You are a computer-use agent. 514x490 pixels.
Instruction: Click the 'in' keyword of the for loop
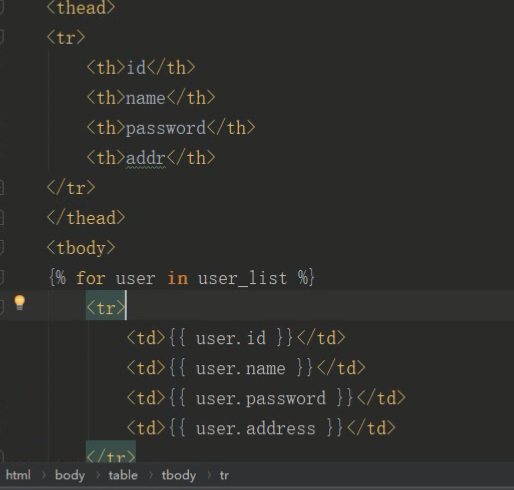pos(177,278)
